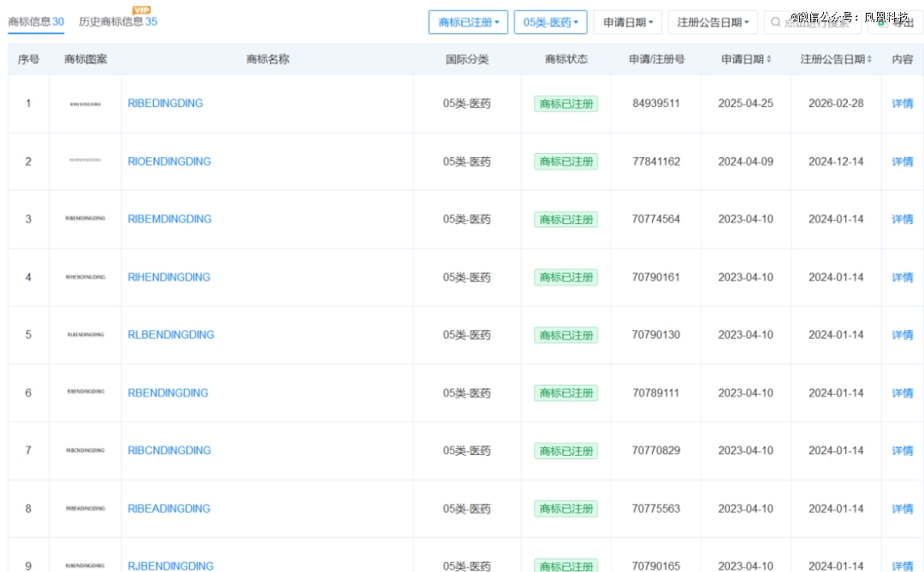924x572 pixels.
Task: Click 商标已注册 status tag in row 6
Action: pos(566,393)
